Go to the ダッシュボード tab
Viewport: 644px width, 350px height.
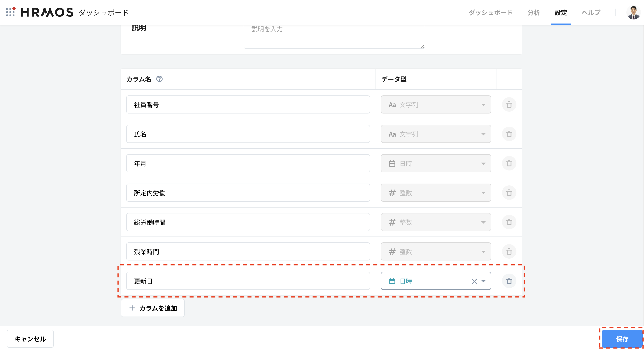490,12
